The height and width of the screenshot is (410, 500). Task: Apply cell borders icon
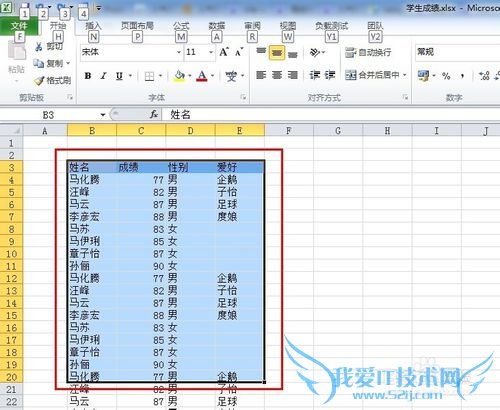(149, 77)
